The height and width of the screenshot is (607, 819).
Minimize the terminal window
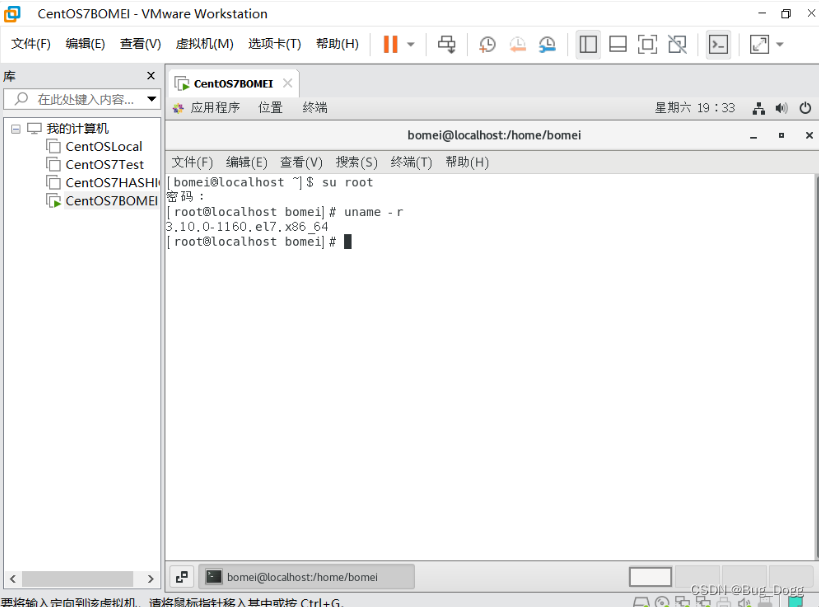tap(753, 136)
